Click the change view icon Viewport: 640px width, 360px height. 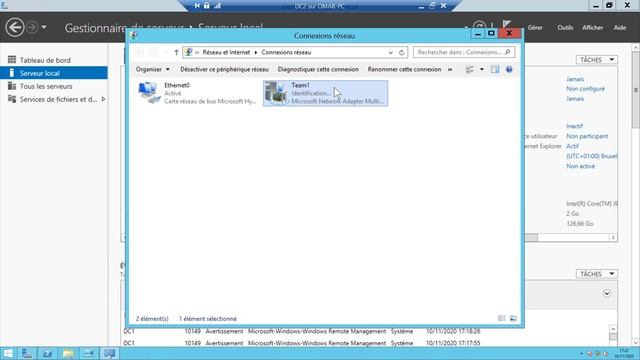[470, 69]
